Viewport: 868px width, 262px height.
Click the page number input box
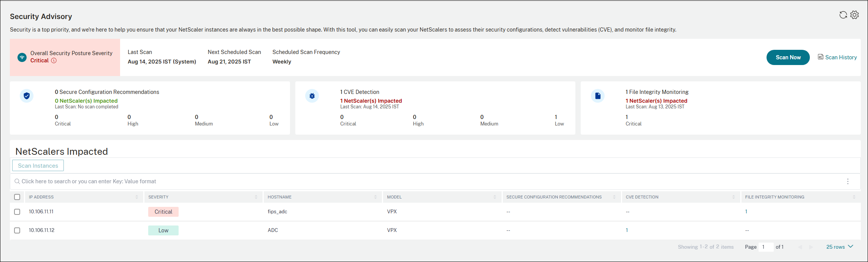[x=766, y=247]
